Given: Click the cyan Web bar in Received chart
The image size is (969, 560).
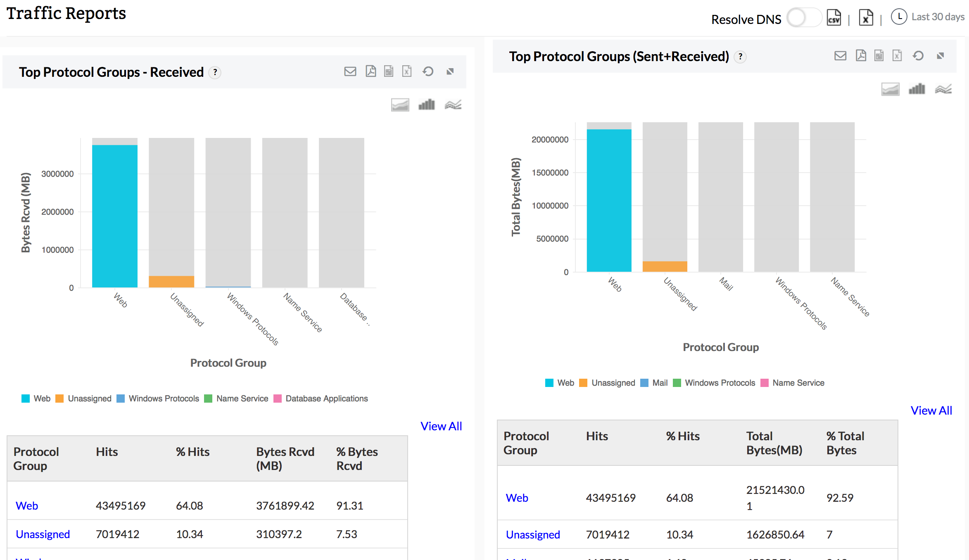Looking at the screenshot, I should (x=114, y=216).
